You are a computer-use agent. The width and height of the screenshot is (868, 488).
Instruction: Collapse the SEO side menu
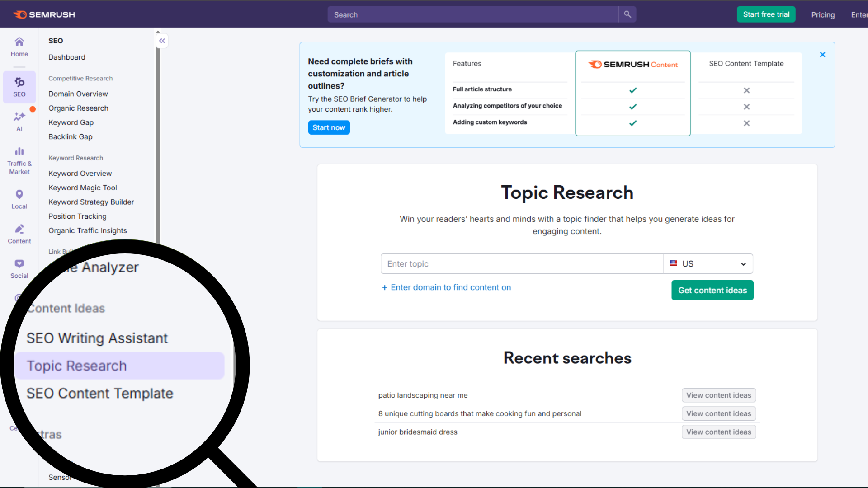tap(161, 41)
